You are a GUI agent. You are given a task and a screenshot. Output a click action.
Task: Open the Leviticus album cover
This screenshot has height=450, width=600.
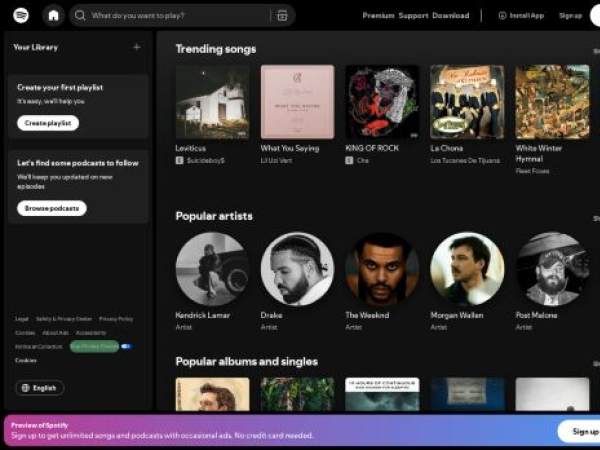212,102
